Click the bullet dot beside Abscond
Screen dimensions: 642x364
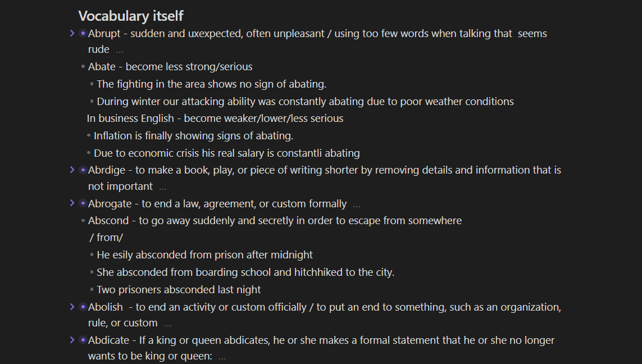tap(83, 220)
